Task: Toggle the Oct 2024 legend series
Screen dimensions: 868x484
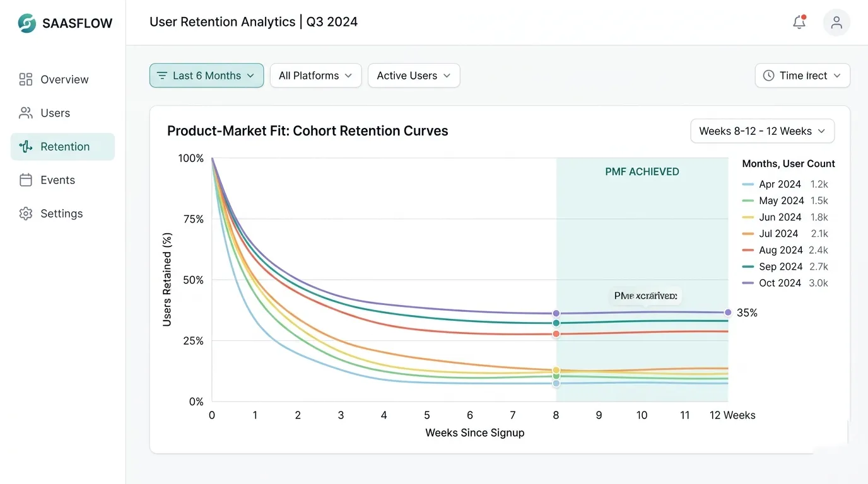Action: 785,283
